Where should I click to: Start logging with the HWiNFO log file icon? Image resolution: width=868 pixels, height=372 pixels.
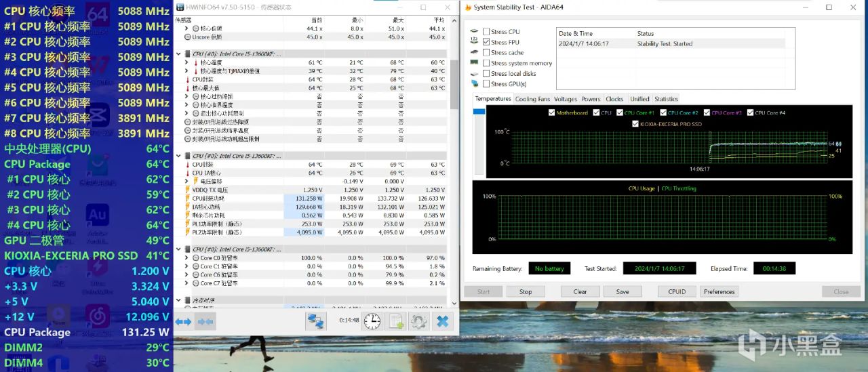click(x=396, y=321)
